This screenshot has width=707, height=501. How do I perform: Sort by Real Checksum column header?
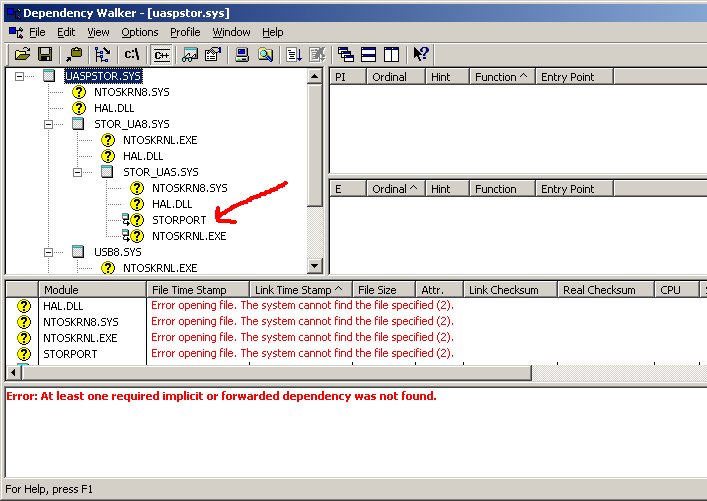click(x=606, y=290)
